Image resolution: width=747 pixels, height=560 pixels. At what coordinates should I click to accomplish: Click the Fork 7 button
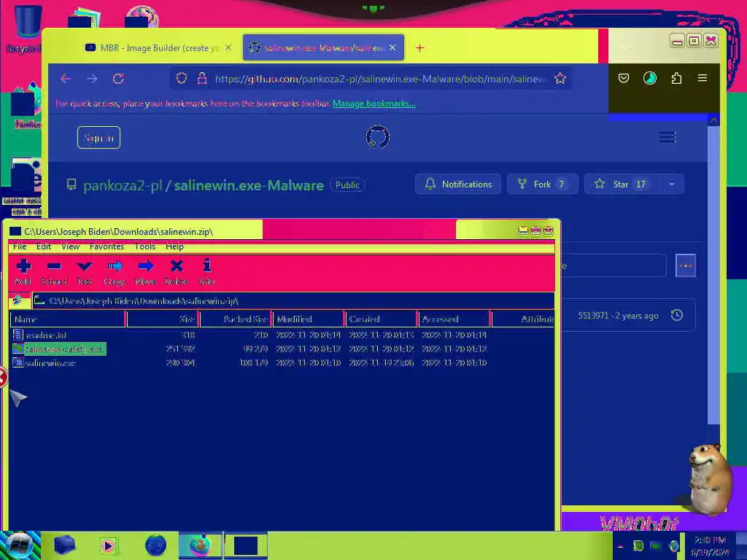[x=542, y=184]
